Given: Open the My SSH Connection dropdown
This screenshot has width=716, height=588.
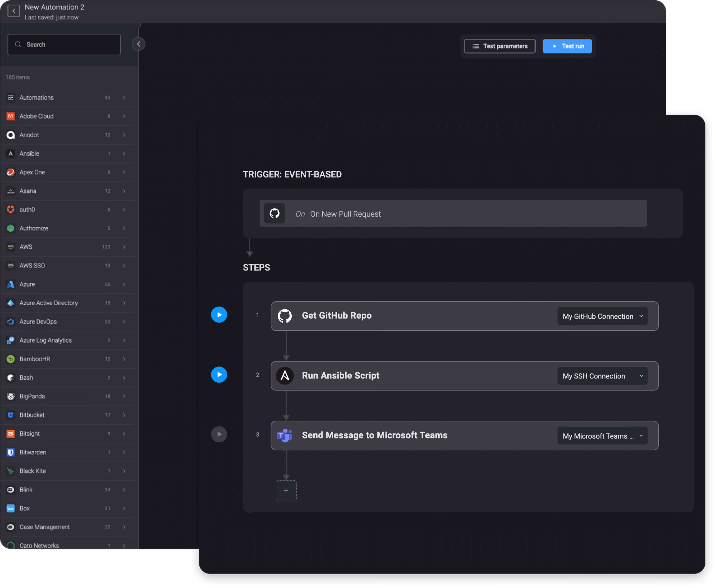Looking at the screenshot, I should point(602,376).
